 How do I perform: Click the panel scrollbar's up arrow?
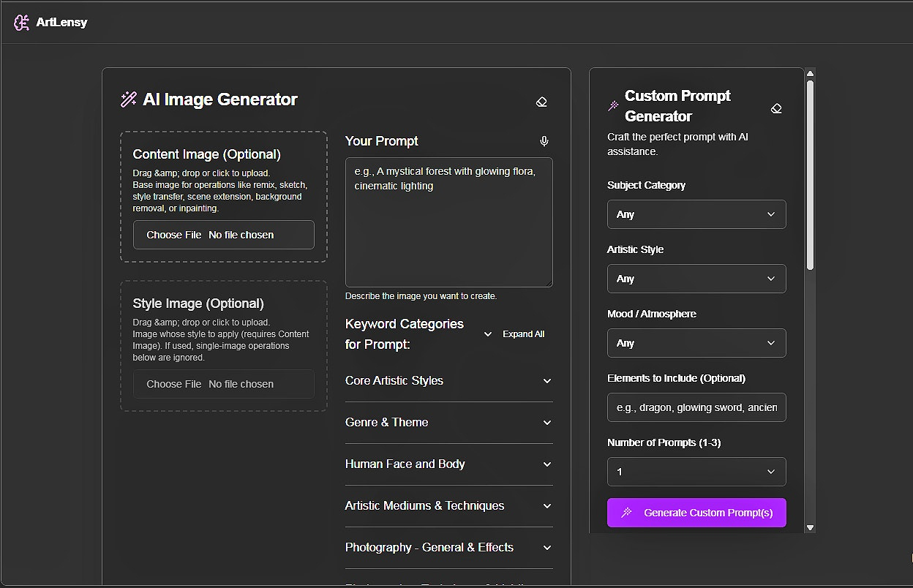[x=810, y=73]
